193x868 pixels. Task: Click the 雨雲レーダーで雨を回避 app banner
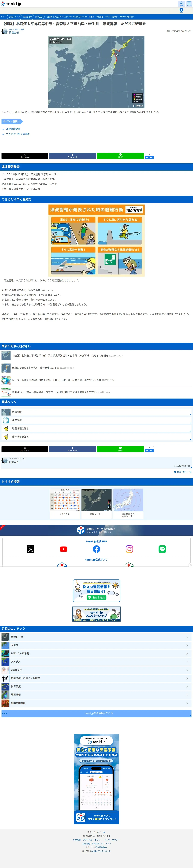coord(96,530)
